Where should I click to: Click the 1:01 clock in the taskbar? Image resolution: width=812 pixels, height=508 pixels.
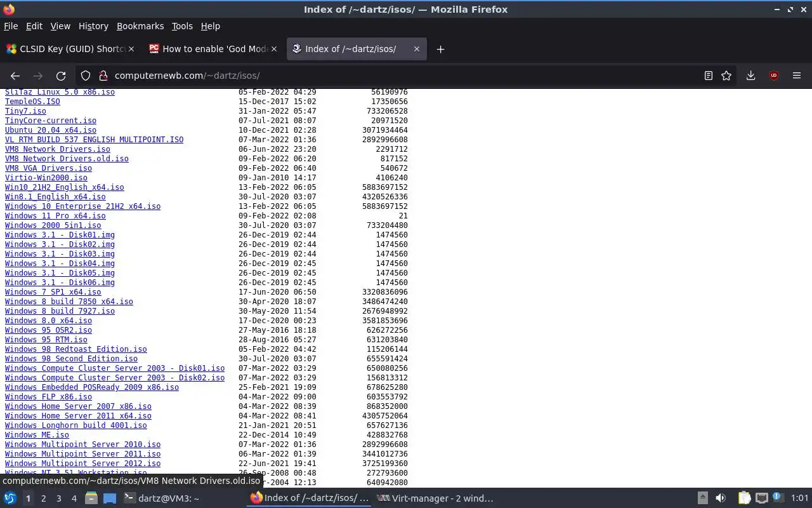tap(800, 498)
